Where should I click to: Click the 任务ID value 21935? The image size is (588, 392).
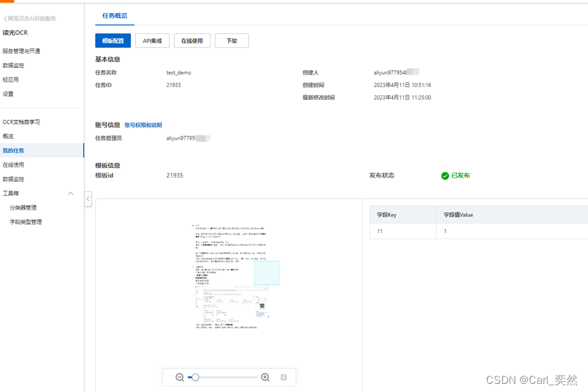pos(173,85)
